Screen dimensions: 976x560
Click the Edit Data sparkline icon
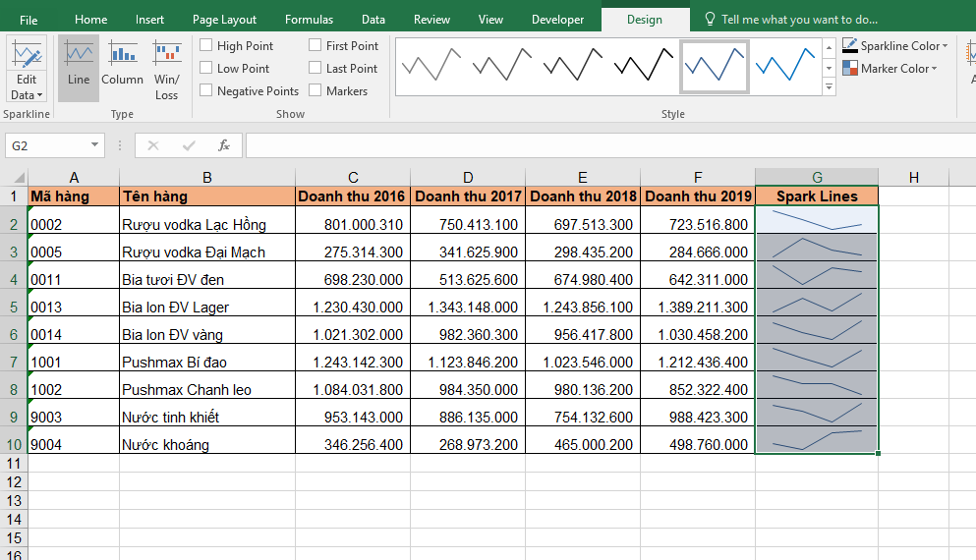tap(27, 56)
